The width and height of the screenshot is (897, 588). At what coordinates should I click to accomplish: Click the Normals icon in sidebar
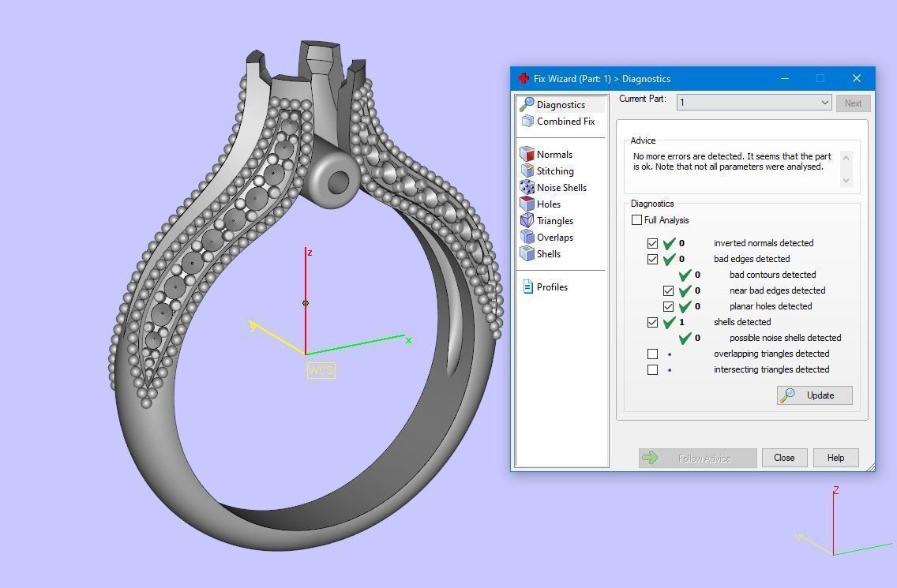point(527,154)
